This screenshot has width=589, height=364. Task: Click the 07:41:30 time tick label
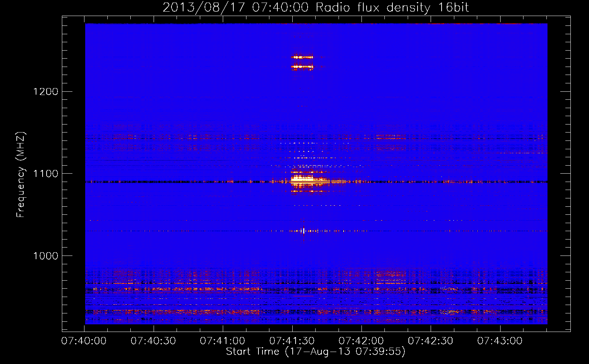pyautogui.click(x=292, y=341)
